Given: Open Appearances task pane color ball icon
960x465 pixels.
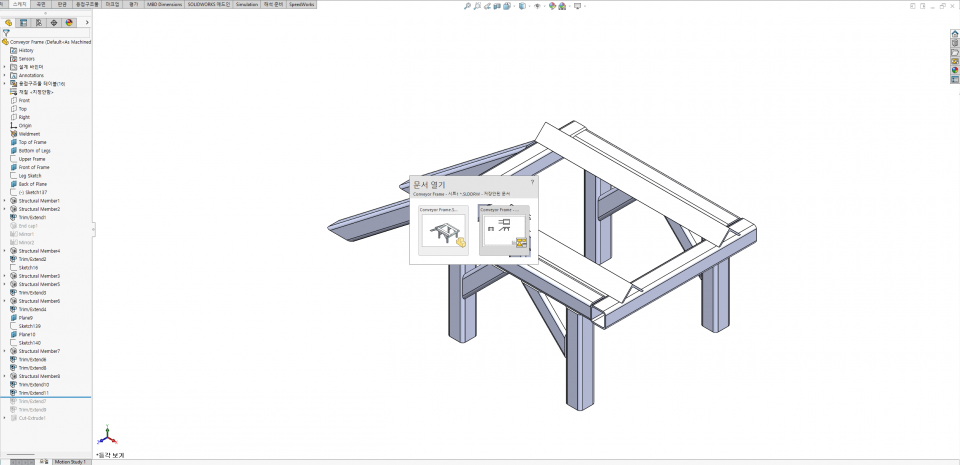Looking at the screenshot, I should click(954, 70).
